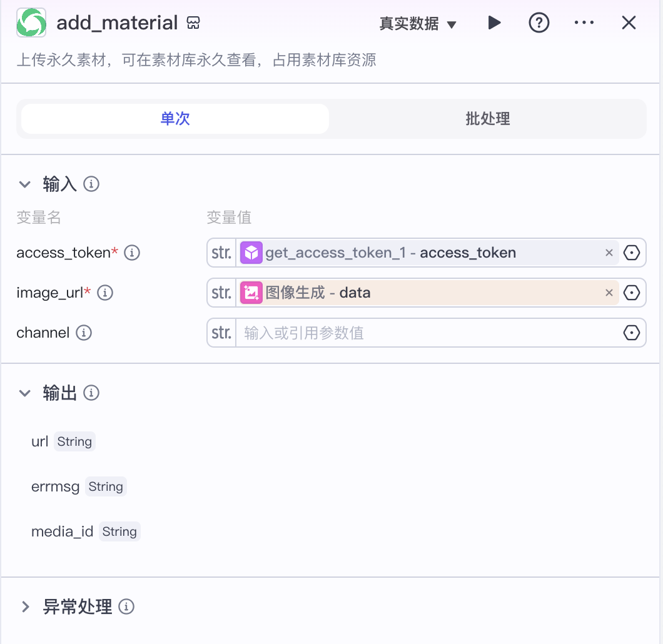Click the str. type selector for channel

pos(221,333)
